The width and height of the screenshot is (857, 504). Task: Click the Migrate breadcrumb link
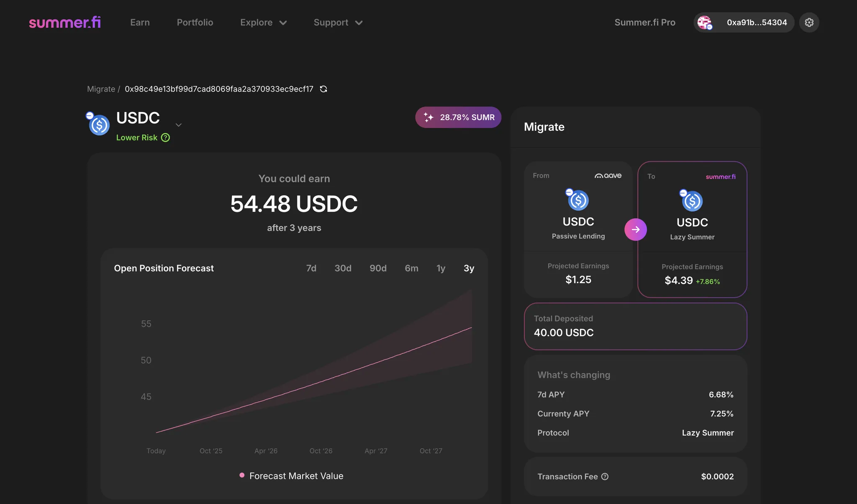tap(101, 89)
